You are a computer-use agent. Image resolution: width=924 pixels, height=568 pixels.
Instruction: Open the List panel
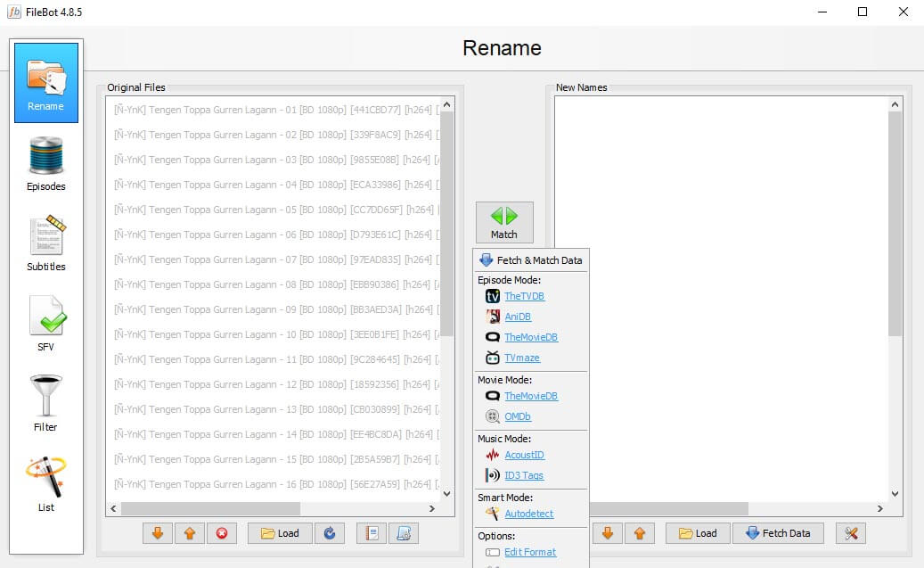[46, 483]
